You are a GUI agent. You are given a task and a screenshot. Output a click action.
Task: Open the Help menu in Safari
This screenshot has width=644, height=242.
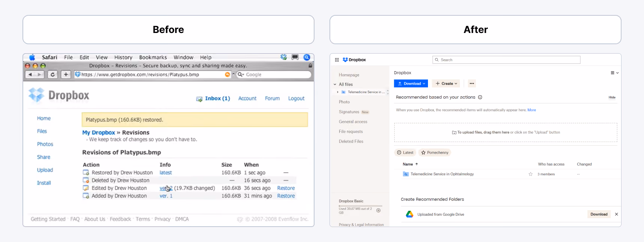click(206, 57)
